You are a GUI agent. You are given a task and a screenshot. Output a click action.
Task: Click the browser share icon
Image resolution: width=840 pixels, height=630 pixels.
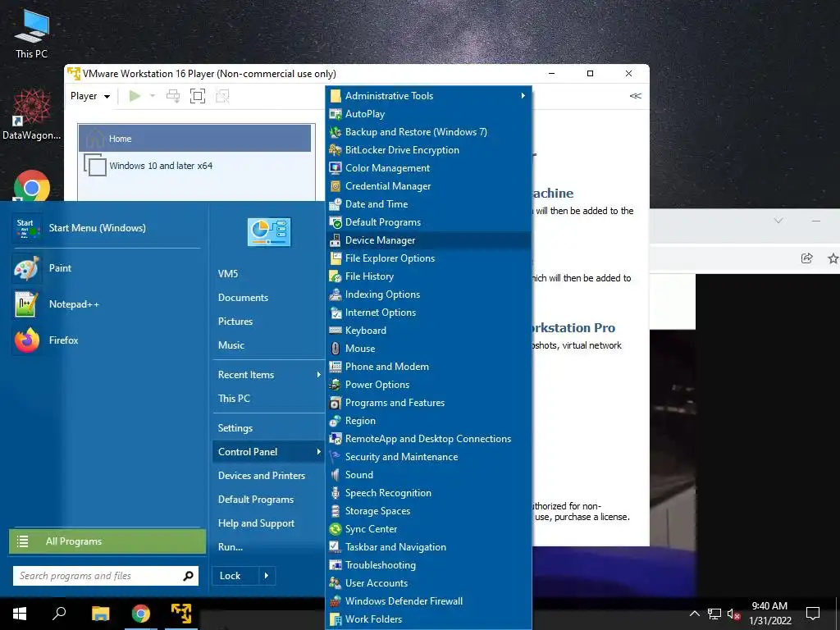[807, 258]
